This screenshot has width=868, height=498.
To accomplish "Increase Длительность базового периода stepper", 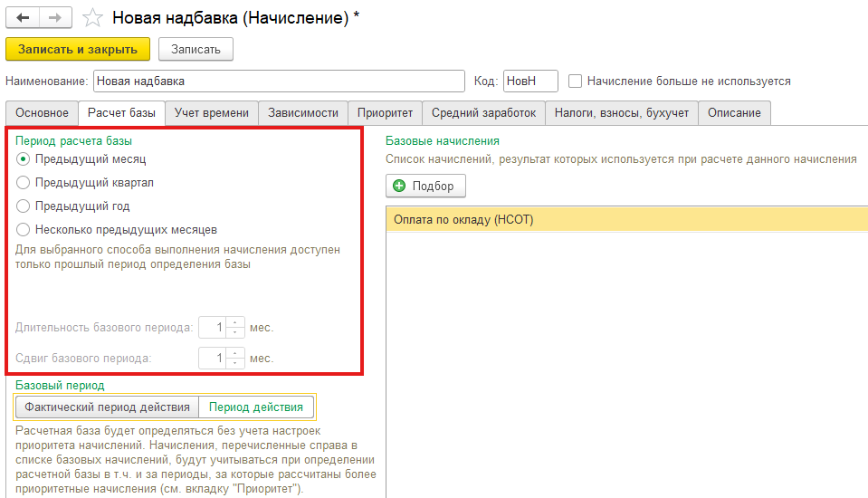I will coord(235,322).
